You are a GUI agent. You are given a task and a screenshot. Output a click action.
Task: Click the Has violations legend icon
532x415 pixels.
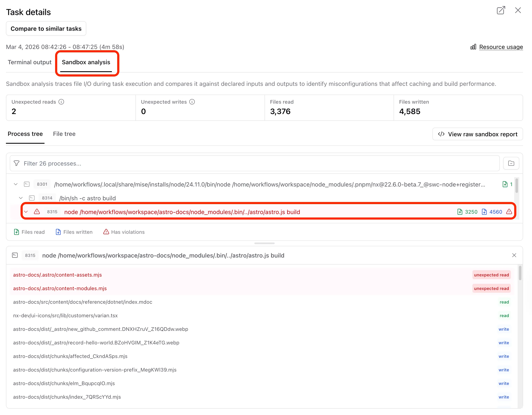point(106,232)
